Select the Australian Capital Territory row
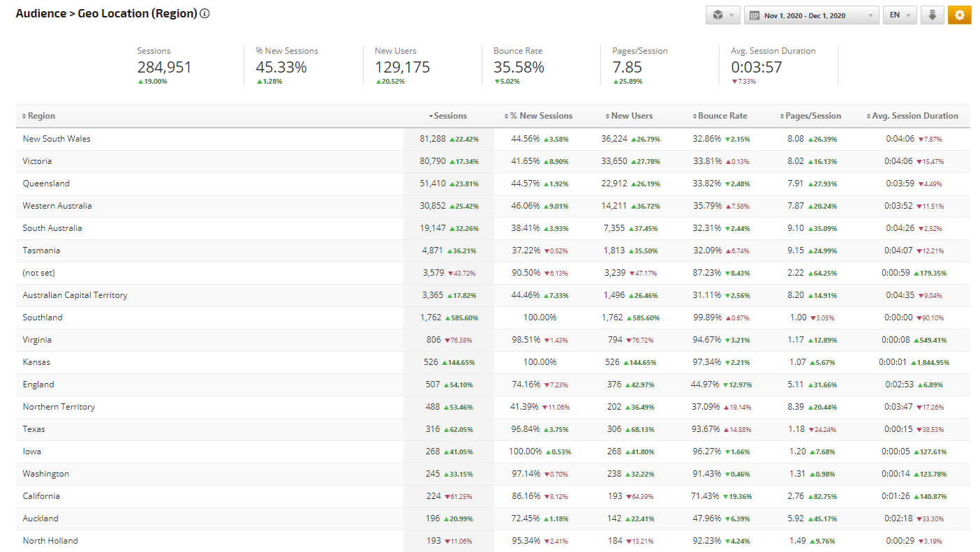This screenshot has width=980, height=552. pyautogui.click(x=75, y=295)
